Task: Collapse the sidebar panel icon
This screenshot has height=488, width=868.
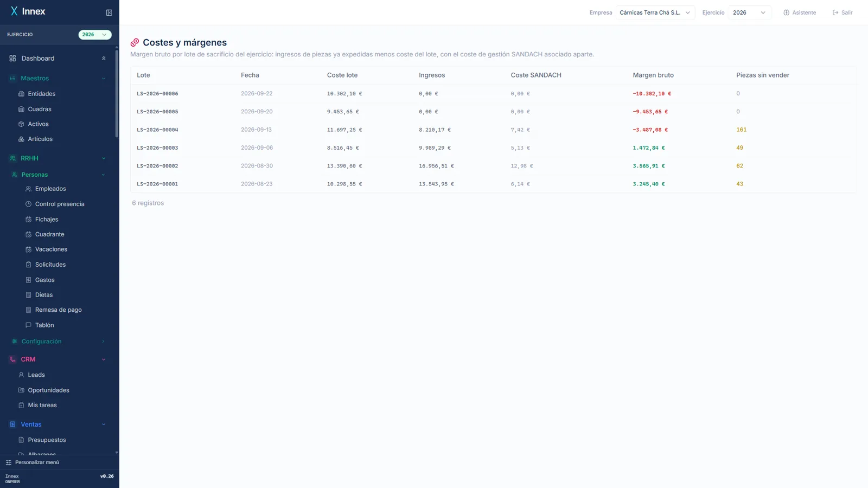Action: tap(109, 12)
